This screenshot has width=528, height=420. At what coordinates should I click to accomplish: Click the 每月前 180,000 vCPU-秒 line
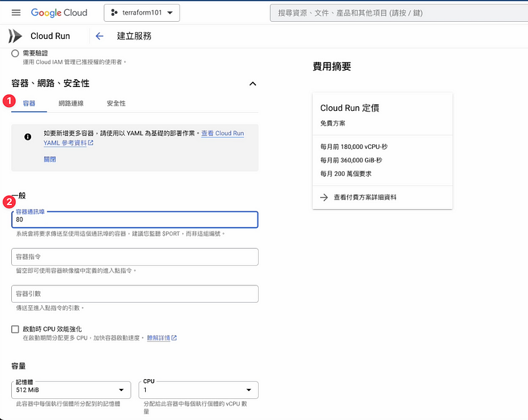click(354, 147)
